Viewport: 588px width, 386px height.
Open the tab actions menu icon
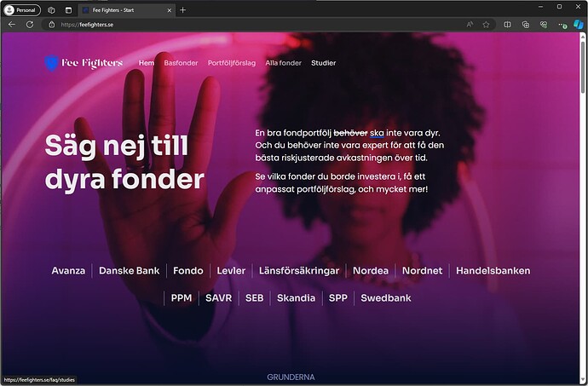(x=69, y=10)
